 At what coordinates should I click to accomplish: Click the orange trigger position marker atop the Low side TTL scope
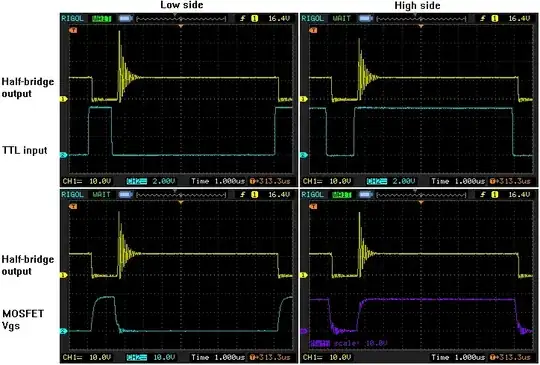tap(181, 26)
